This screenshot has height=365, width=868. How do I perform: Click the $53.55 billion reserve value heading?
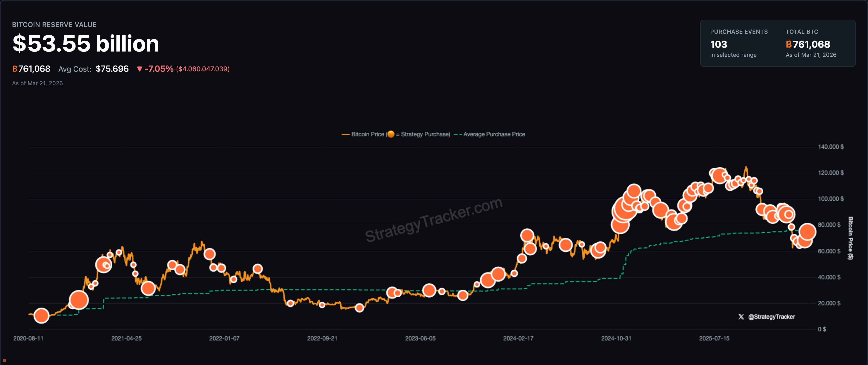click(x=86, y=44)
